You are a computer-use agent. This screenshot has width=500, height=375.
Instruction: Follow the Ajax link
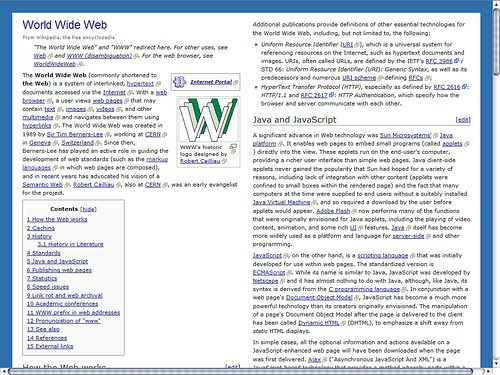[314, 360]
